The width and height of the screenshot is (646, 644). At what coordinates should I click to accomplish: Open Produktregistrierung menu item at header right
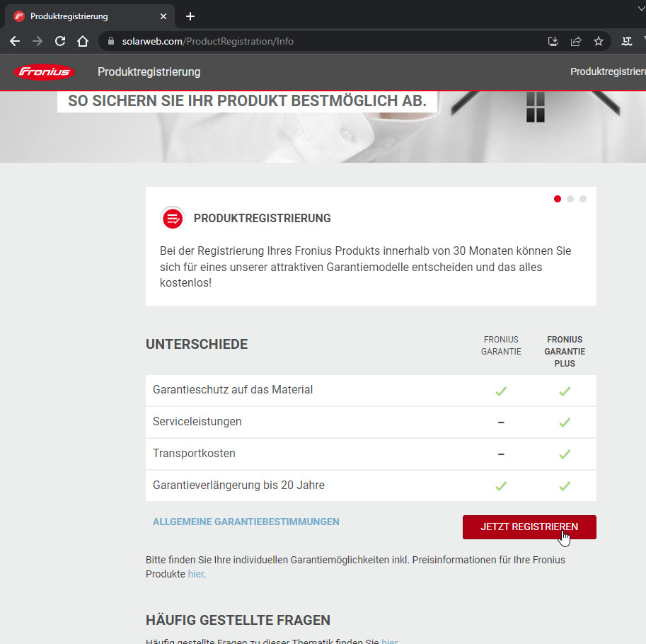[x=607, y=72]
